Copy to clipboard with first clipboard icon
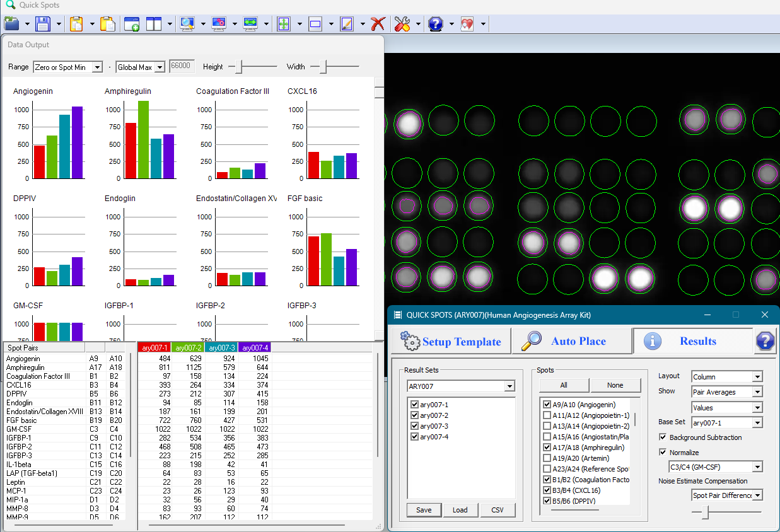Screen dimensions: 780x532 [x=76, y=24]
